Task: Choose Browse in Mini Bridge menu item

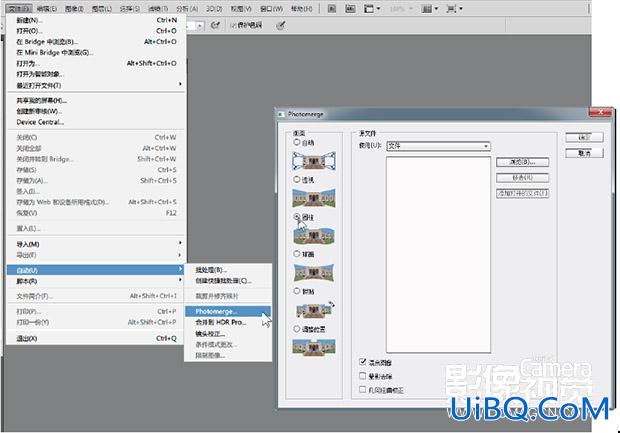Action: tap(96, 53)
